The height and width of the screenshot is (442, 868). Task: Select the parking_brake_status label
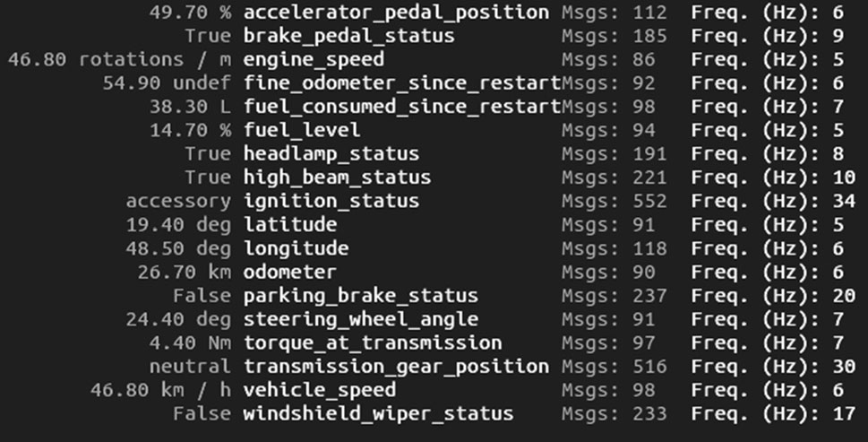(x=360, y=295)
